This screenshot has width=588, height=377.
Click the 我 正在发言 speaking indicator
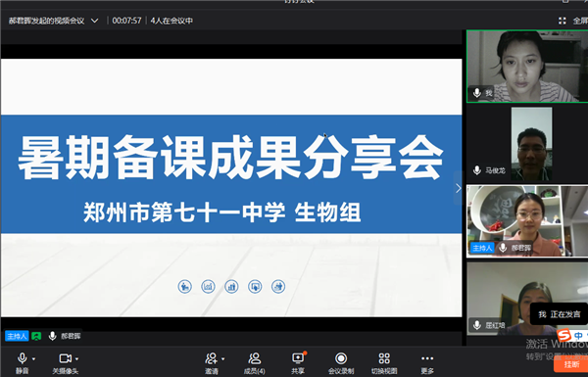[x=560, y=314]
